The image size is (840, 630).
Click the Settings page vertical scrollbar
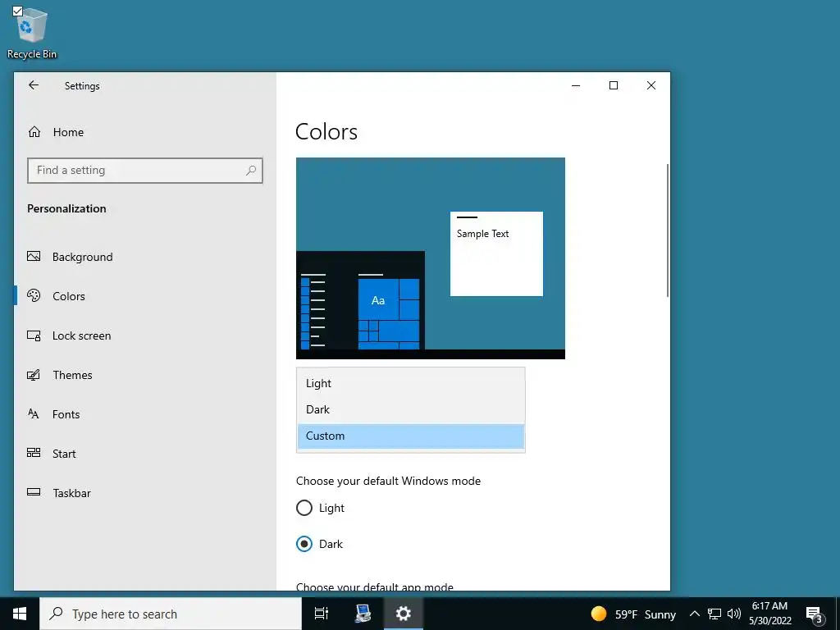pyautogui.click(x=667, y=231)
